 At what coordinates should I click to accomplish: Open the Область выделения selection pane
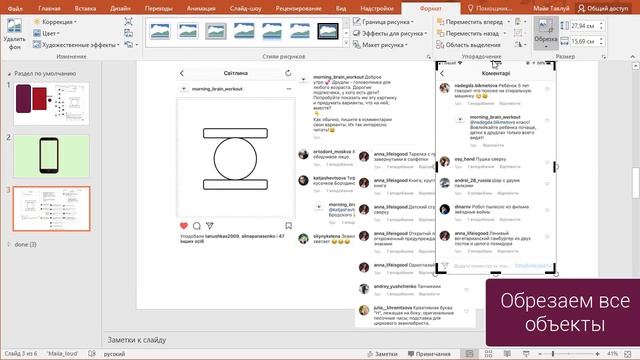click(x=469, y=44)
